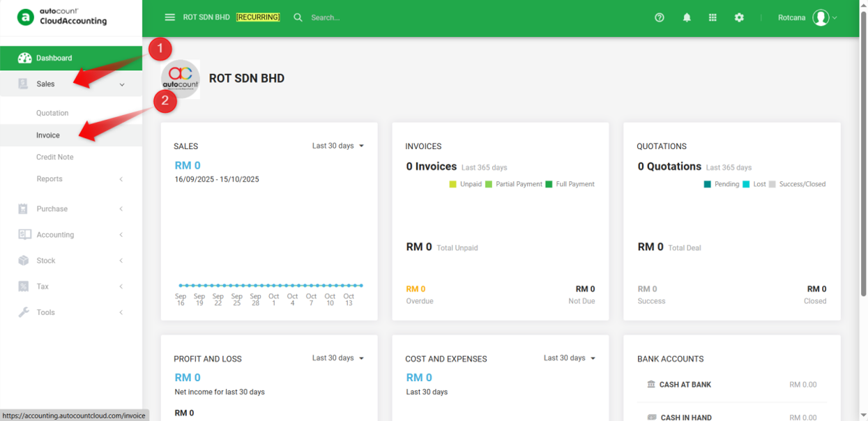Image resolution: width=868 pixels, height=421 pixels.
Task: Click the Success/Closed legend swatch
Action: coord(772,184)
